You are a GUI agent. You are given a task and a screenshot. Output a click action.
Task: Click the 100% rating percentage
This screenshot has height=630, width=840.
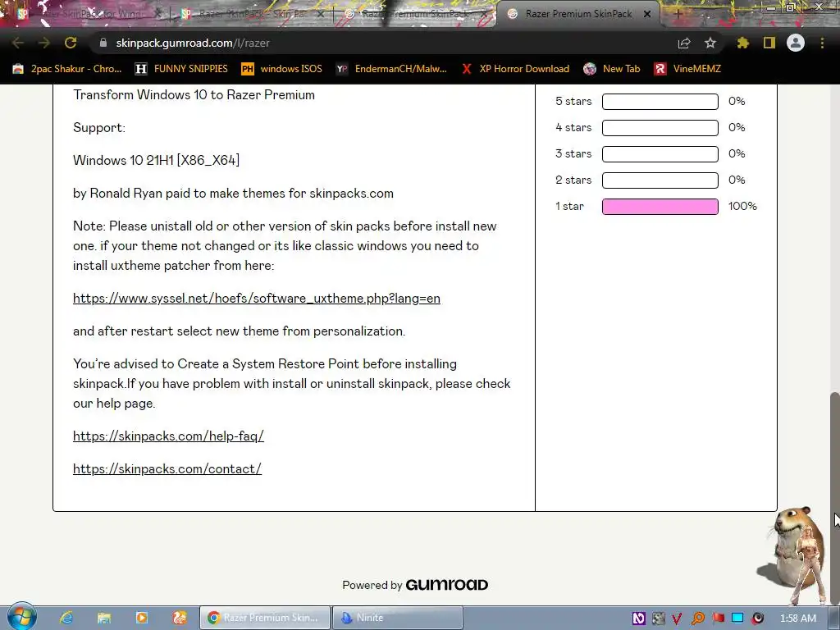(742, 206)
